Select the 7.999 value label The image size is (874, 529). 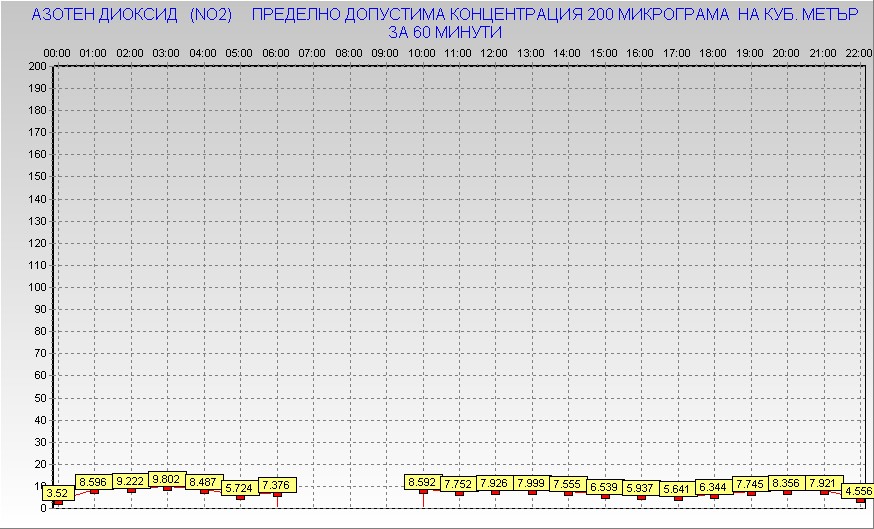531,483
